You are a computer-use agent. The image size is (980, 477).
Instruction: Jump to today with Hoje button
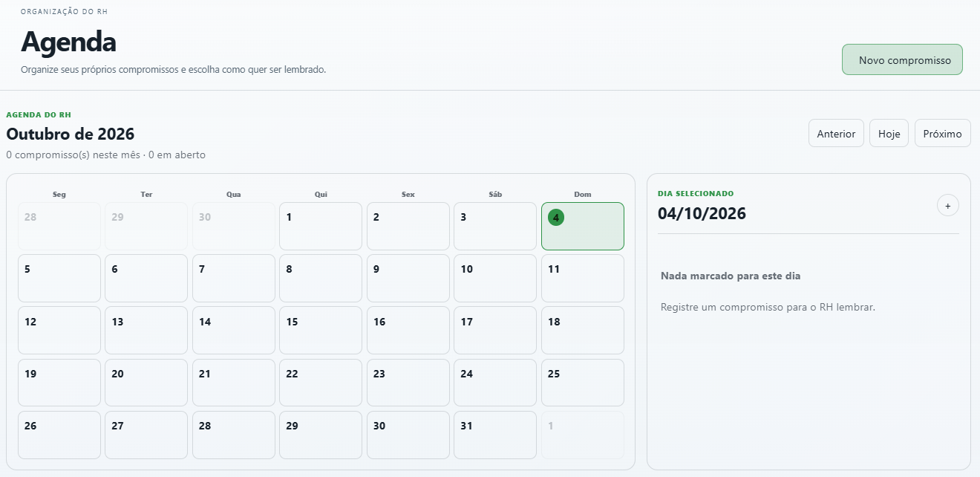click(x=889, y=133)
